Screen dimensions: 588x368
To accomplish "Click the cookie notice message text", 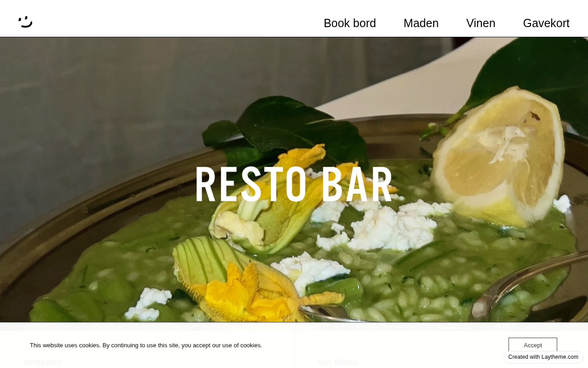I will (x=146, y=345).
